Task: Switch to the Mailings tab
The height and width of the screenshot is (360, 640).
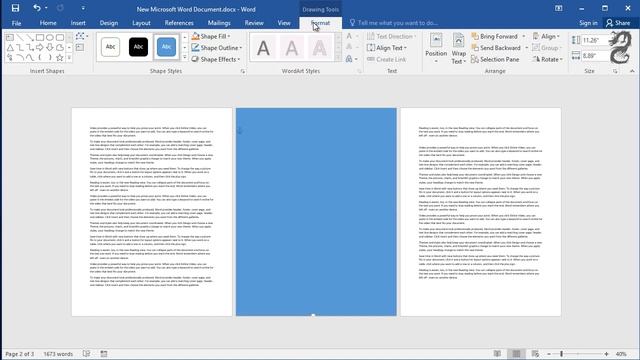Action: click(219, 23)
